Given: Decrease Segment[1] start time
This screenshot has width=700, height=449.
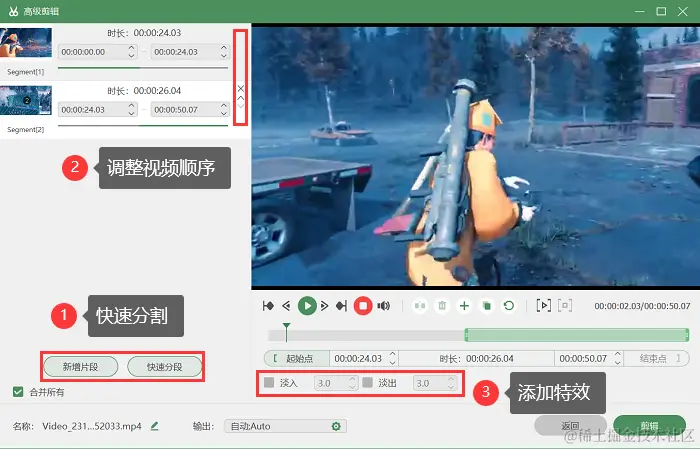Looking at the screenshot, I should click(x=131, y=56).
